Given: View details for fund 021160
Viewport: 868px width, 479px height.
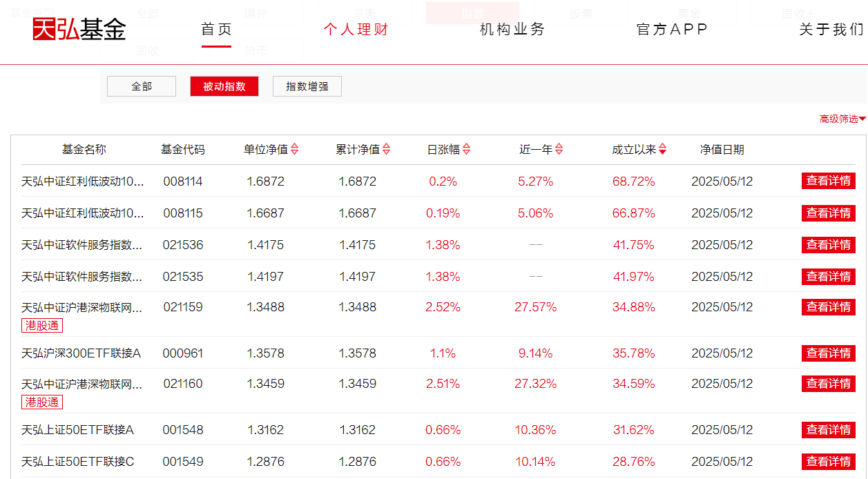Looking at the screenshot, I should pyautogui.click(x=829, y=384).
